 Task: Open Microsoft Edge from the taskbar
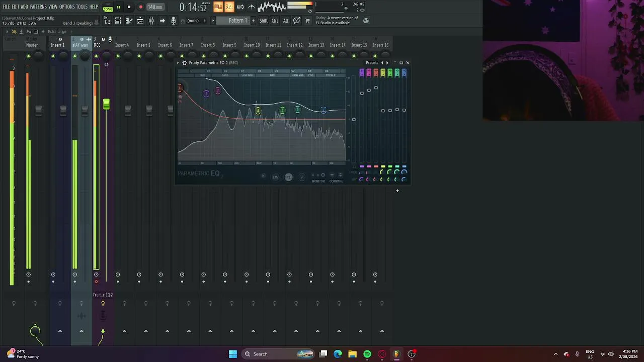(x=338, y=354)
